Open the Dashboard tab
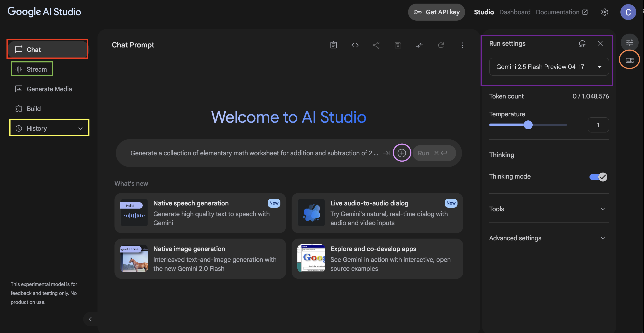This screenshot has width=644, height=333. pos(515,12)
